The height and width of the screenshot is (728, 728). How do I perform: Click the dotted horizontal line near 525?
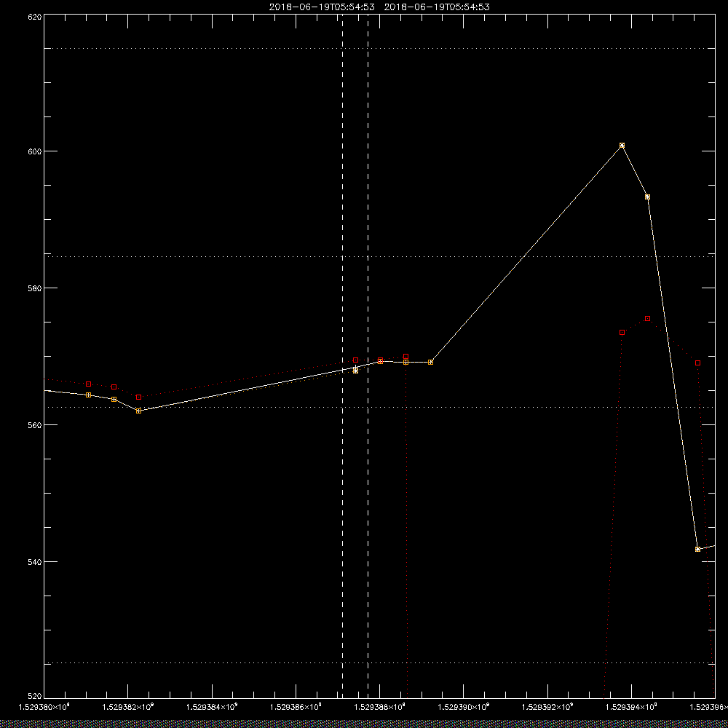[379, 663]
